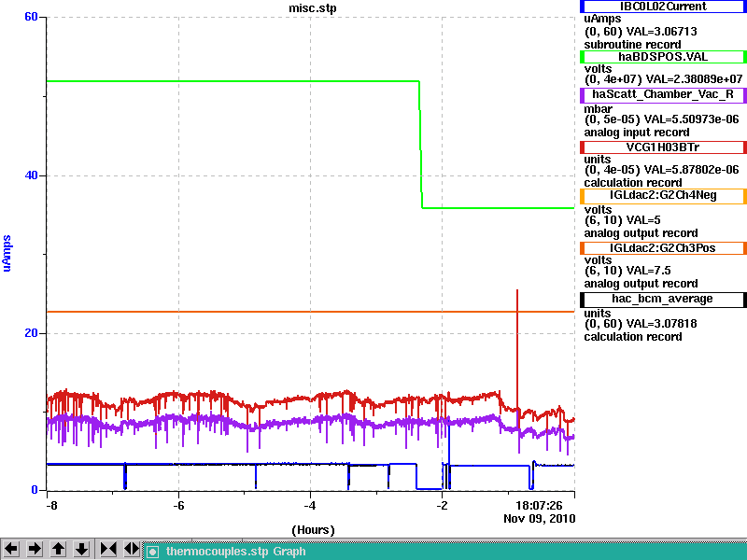The image size is (747, 560).
Task: Click the 18:07:26 timestamp label
Action: click(x=540, y=505)
